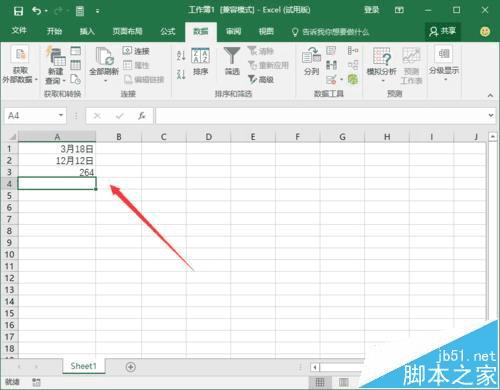Select column D header
The width and height of the screenshot is (500, 390).
(208, 137)
